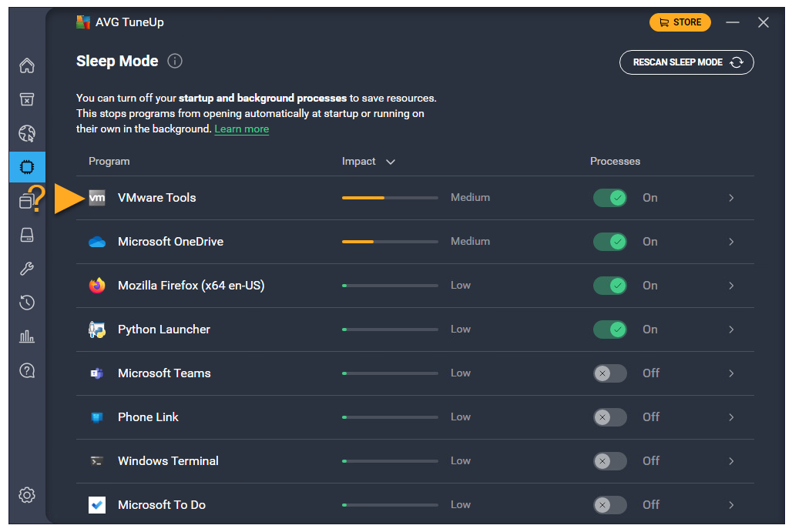This screenshot has width=792, height=532.
Task: Open the Learn more link
Action: click(241, 129)
